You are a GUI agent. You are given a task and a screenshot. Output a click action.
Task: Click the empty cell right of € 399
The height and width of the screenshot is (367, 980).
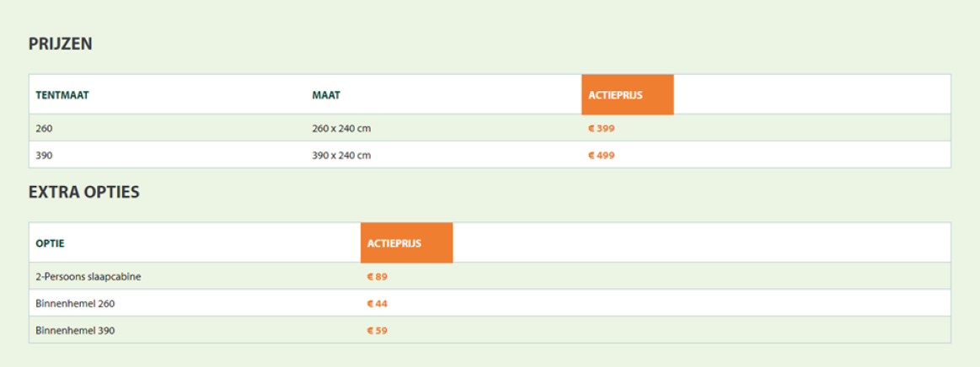(x=811, y=129)
